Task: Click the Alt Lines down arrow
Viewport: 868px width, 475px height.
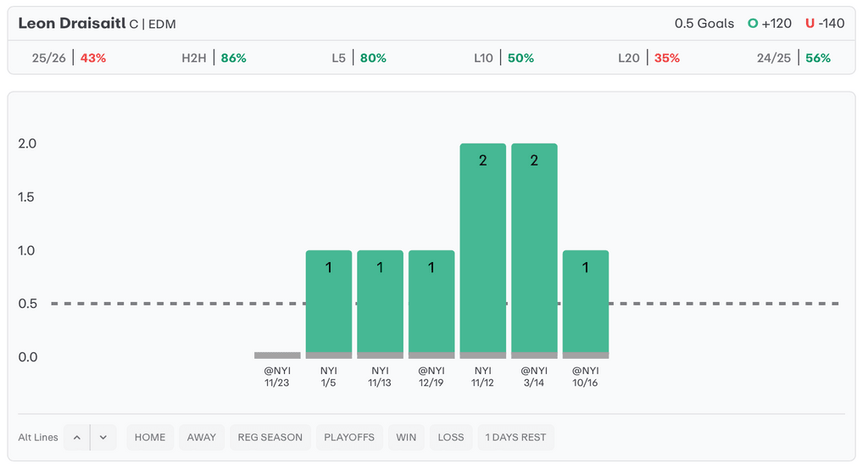Action: pyautogui.click(x=103, y=438)
